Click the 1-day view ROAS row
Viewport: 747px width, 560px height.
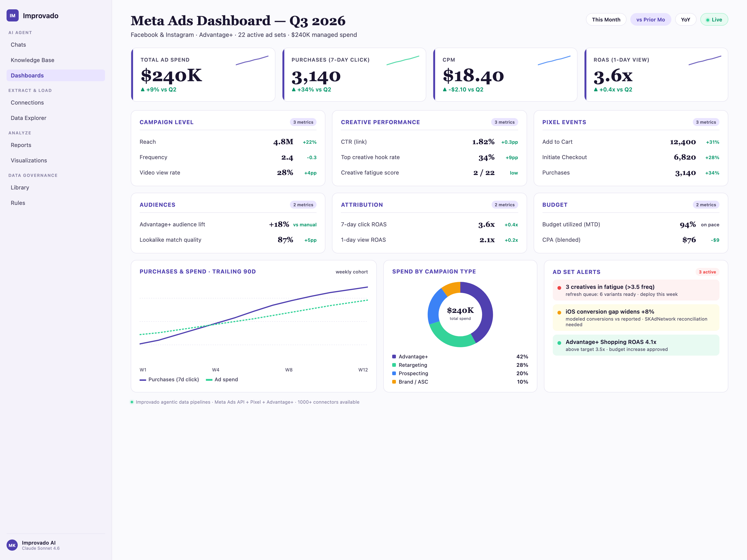pyautogui.click(x=429, y=240)
